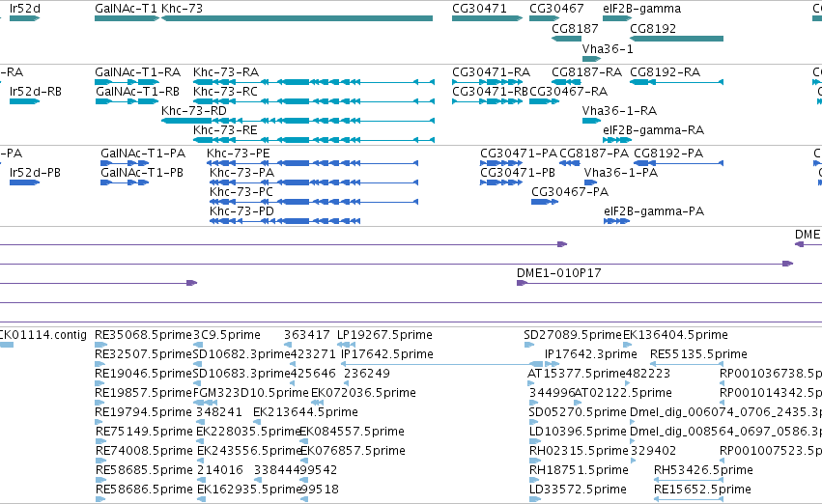Open the LD33572.5prime EST label
822x504 pixels.
coord(578,490)
